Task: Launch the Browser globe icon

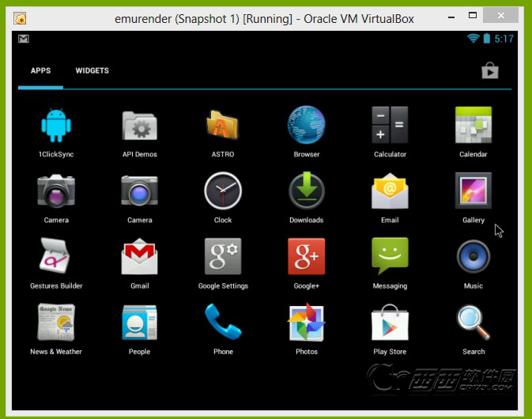Action: [307, 124]
